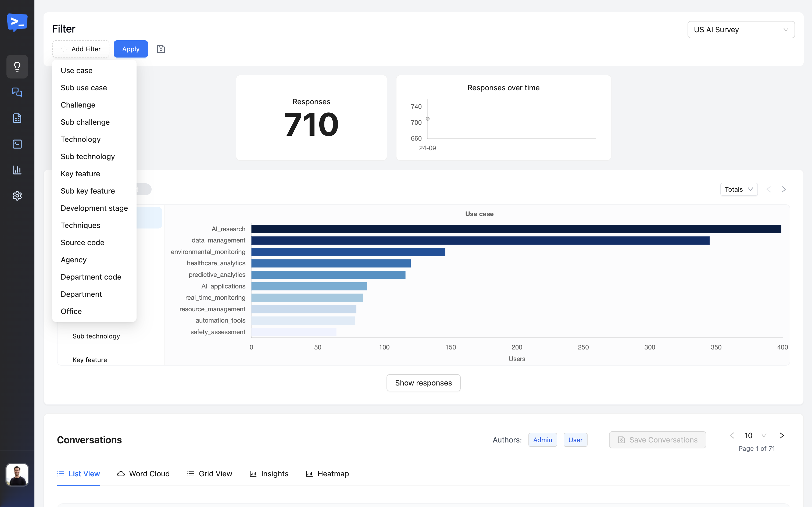Click Show responses button

[x=423, y=383]
